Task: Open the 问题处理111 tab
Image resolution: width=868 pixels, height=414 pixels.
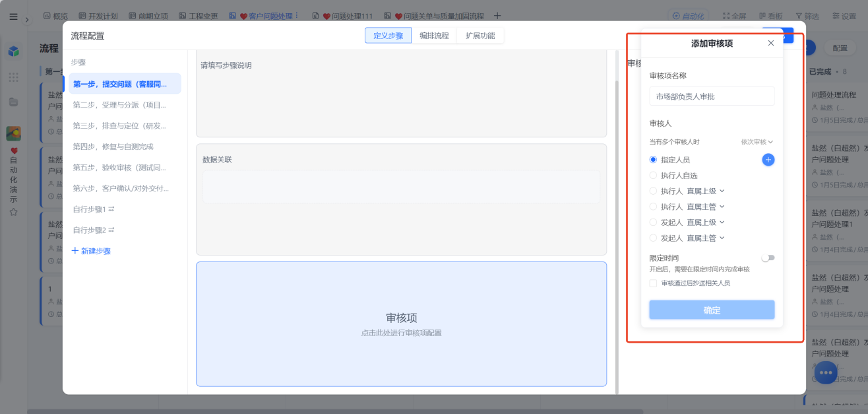Action: [342, 16]
